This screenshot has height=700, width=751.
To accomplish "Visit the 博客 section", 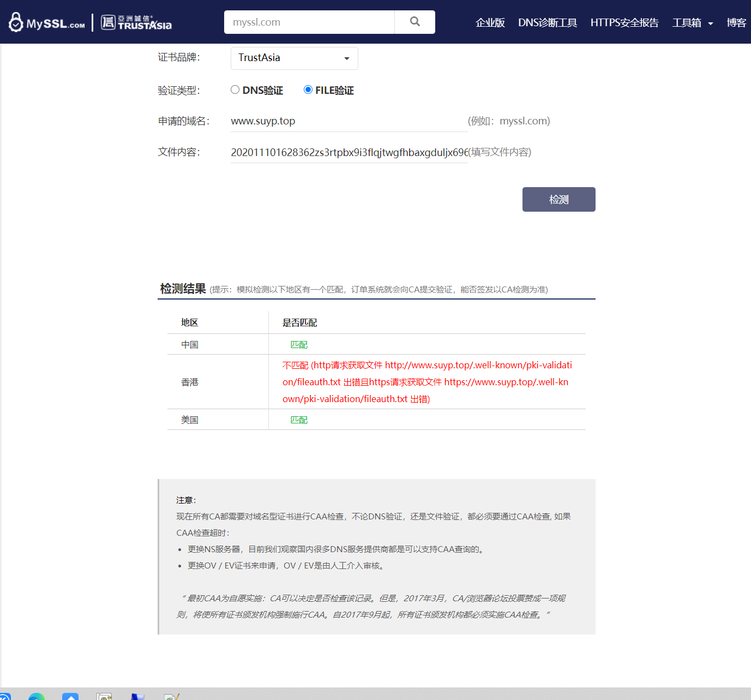I will click(737, 23).
